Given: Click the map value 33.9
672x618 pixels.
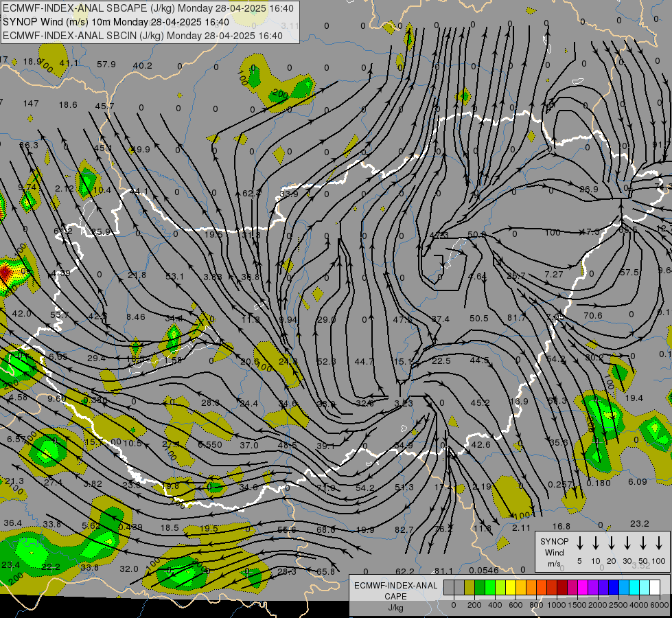Looking at the screenshot, I should tap(289, 194).
